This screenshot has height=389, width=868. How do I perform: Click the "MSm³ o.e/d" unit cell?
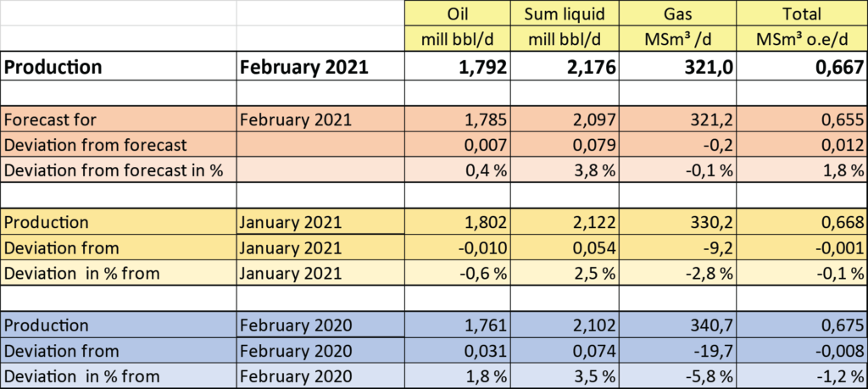click(x=802, y=38)
